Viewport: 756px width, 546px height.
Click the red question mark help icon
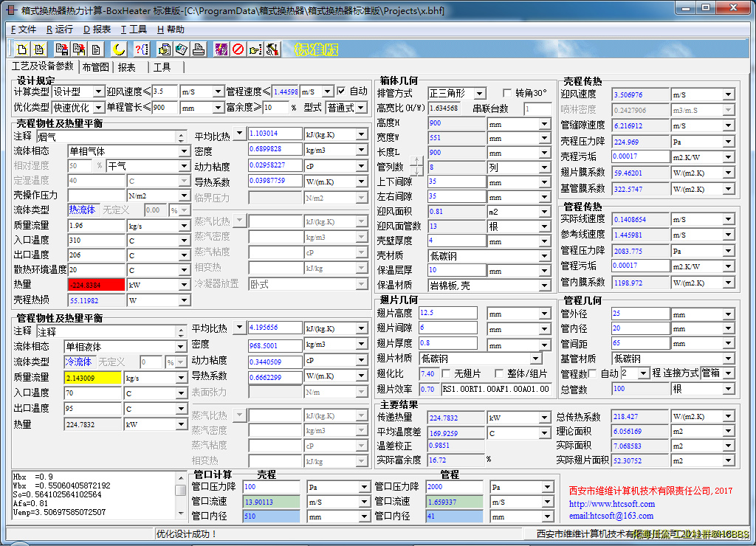[141, 49]
